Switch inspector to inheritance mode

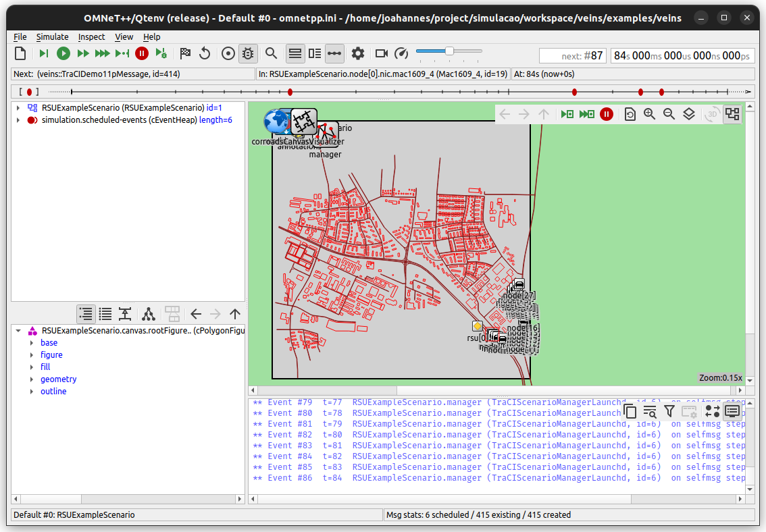click(x=125, y=314)
